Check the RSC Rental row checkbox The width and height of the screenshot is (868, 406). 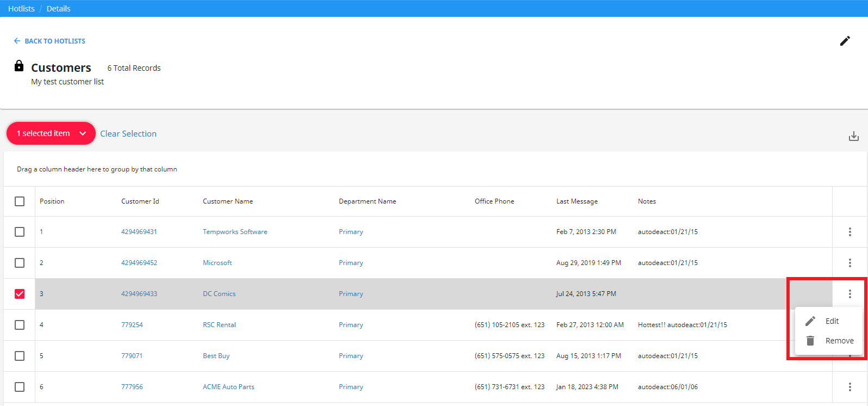coord(20,325)
